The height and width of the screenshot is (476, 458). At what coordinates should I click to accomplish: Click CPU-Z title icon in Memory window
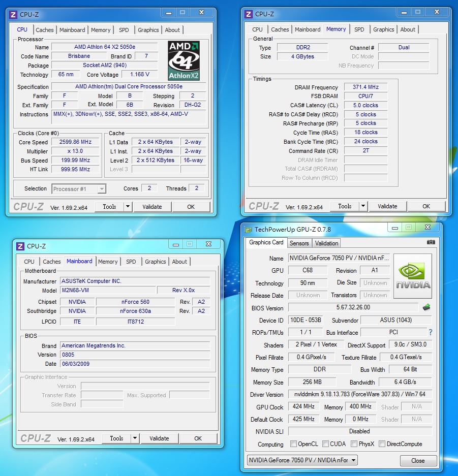(x=248, y=14)
